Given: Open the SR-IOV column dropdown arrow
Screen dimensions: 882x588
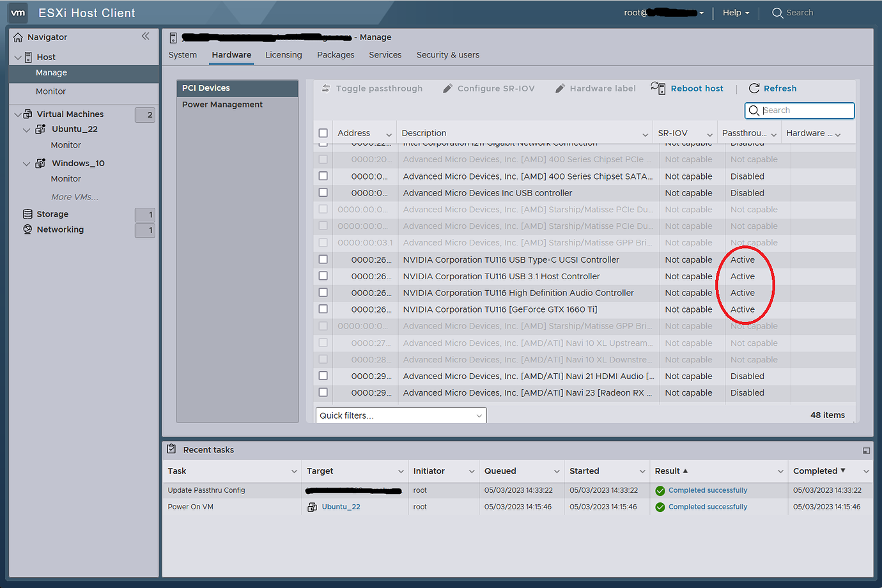Looking at the screenshot, I should click(x=709, y=134).
